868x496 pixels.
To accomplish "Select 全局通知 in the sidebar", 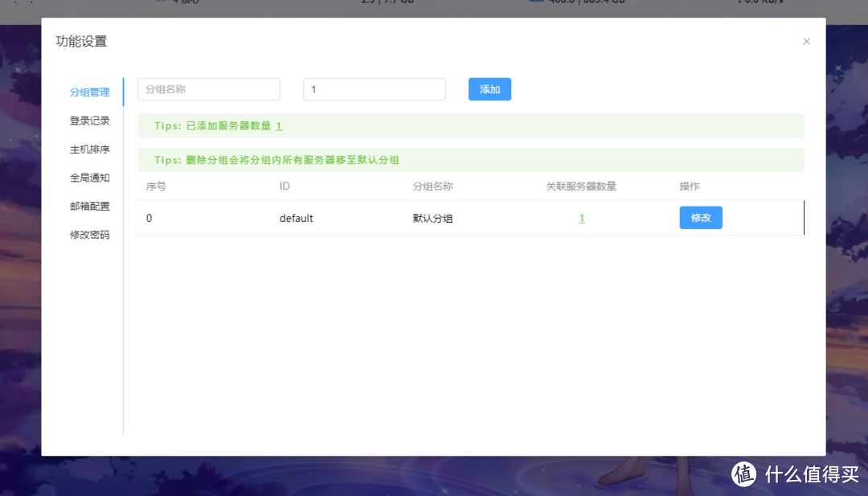I will (89, 177).
